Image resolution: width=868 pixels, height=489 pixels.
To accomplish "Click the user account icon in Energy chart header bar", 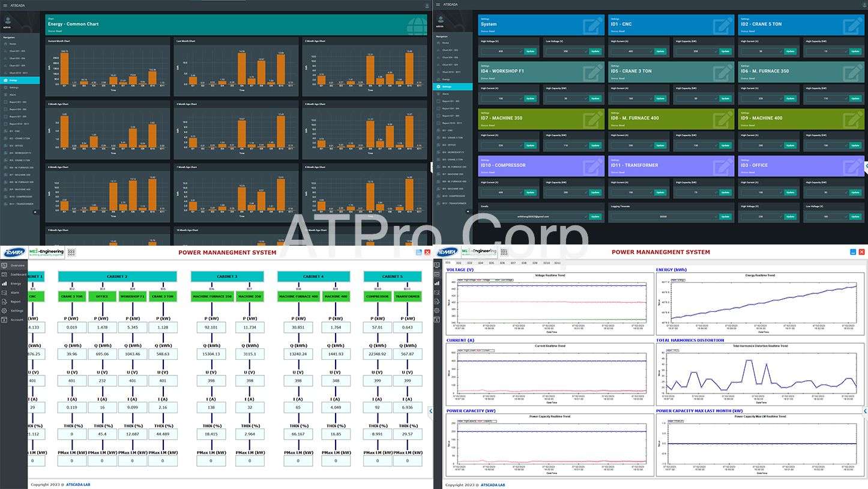I will (x=426, y=5).
